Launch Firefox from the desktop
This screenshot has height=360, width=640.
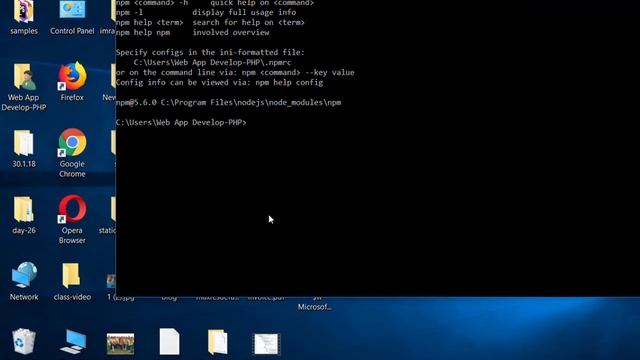tap(72, 82)
